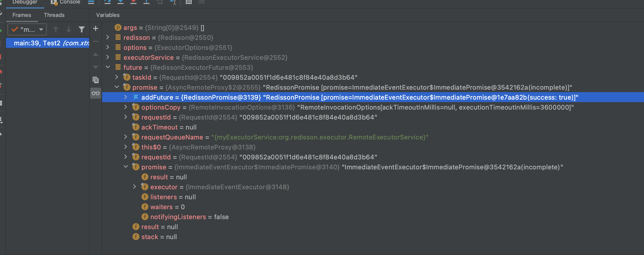Select the Step Into debugger icon
The height and width of the screenshot is (255, 644).
click(x=120, y=2)
